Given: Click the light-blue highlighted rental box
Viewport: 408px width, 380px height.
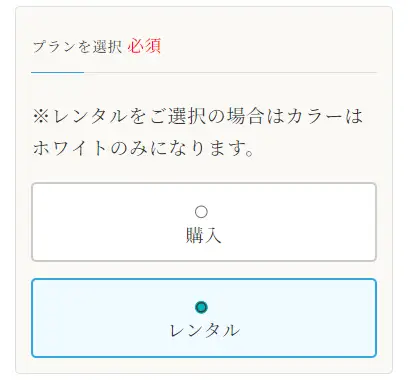Looking at the screenshot, I should (204, 318).
